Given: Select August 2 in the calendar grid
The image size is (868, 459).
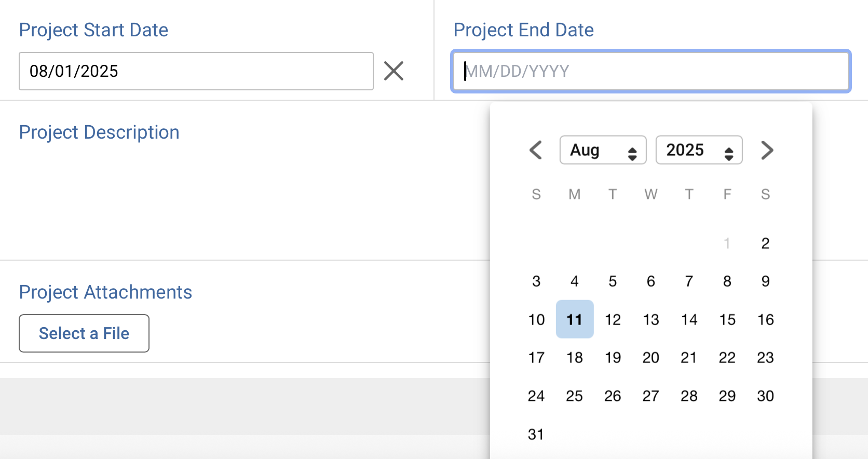Looking at the screenshot, I should tap(765, 242).
